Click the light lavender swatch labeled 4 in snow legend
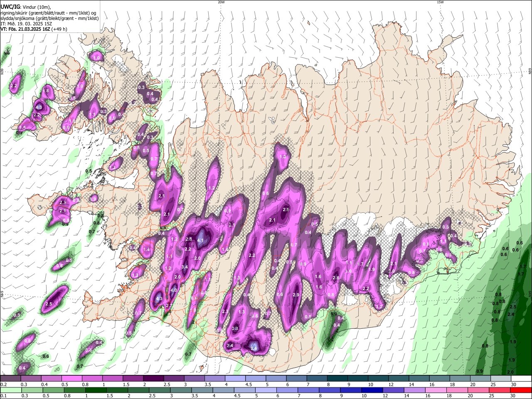Image resolution: width=532 pixels, height=399 pixels. (x=235, y=379)
